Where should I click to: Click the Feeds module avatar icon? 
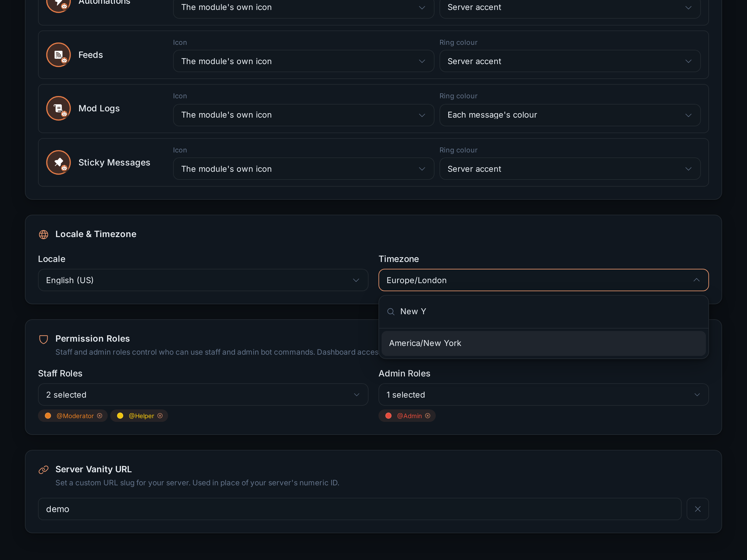point(59,55)
